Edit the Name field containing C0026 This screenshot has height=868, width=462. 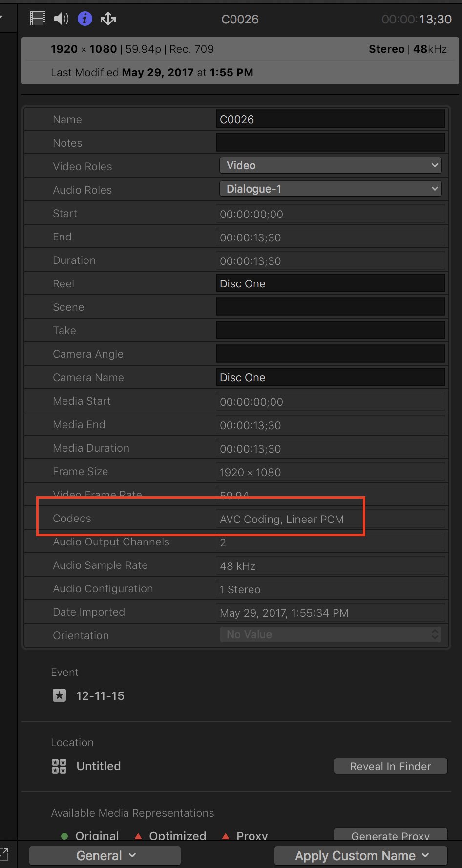(x=330, y=119)
